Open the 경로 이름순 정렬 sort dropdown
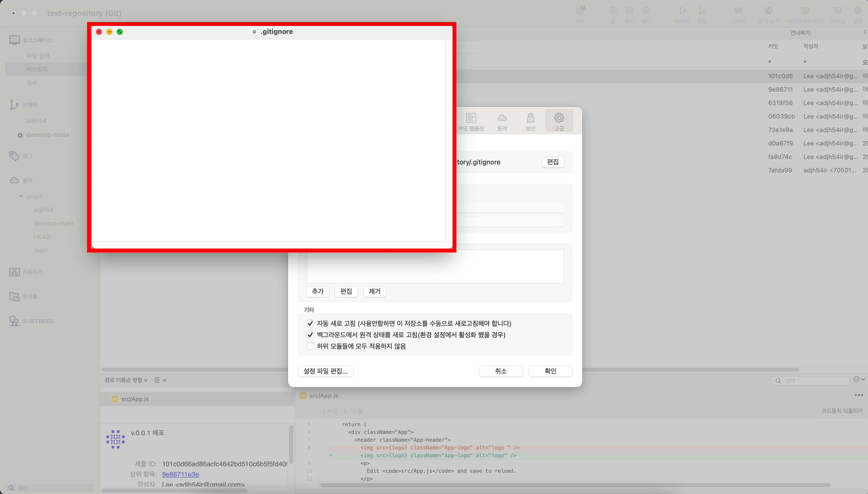This screenshot has height=494, width=868. pos(126,380)
